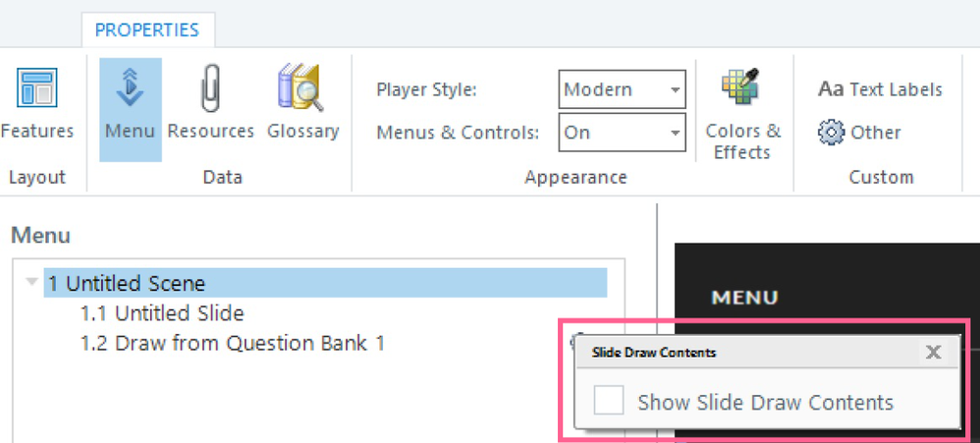The height and width of the screenshot is (443, 980).
Task: Collapse the Untitled Scene tree arrow
Action: pos(32,283)
